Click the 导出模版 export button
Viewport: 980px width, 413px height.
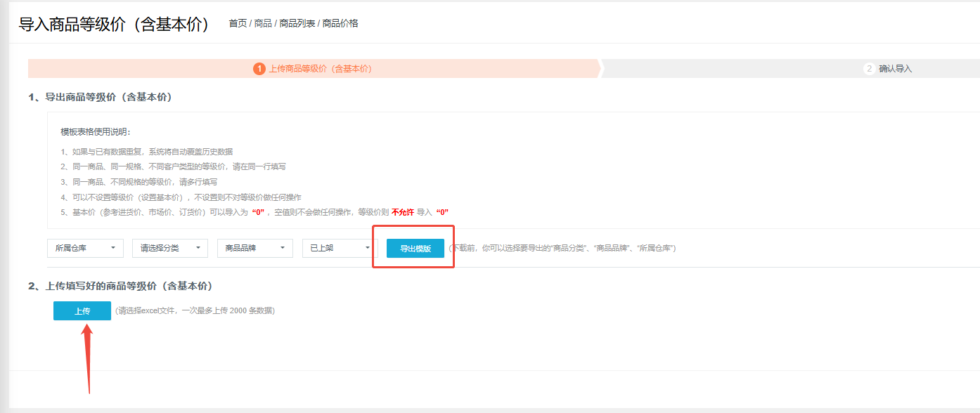(x=415, y=248)
